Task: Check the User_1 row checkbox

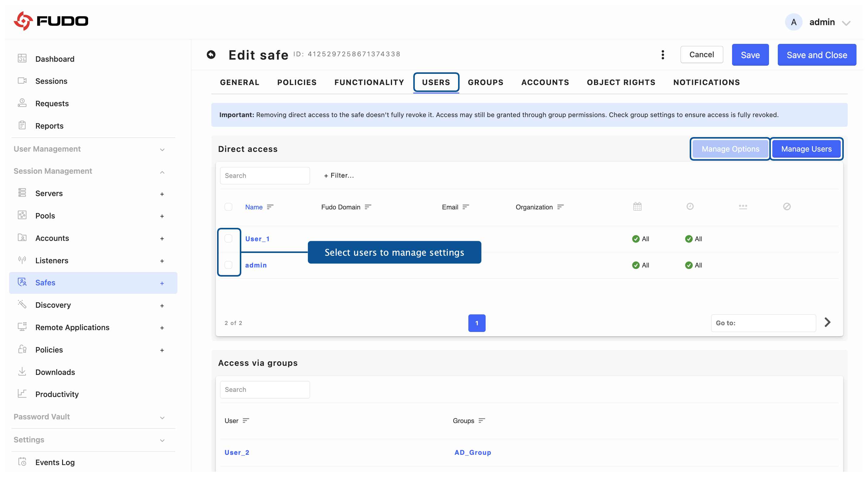Action: [x=229, y=238]
